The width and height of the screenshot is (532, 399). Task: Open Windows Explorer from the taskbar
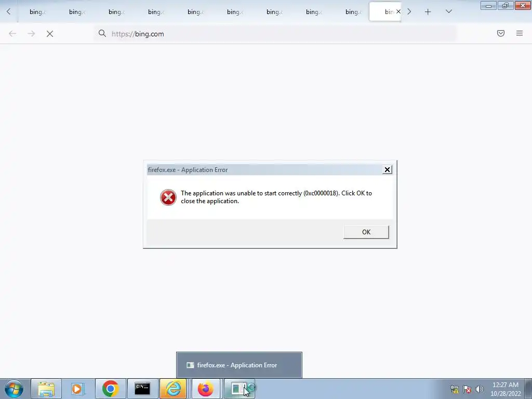click(x=46, y=389)
